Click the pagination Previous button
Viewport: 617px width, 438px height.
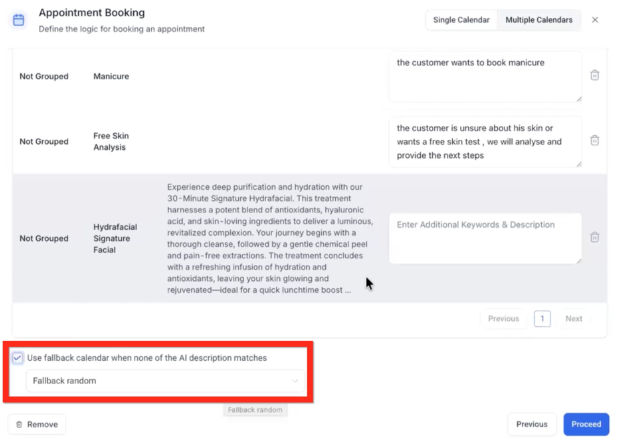pos(503,318)
